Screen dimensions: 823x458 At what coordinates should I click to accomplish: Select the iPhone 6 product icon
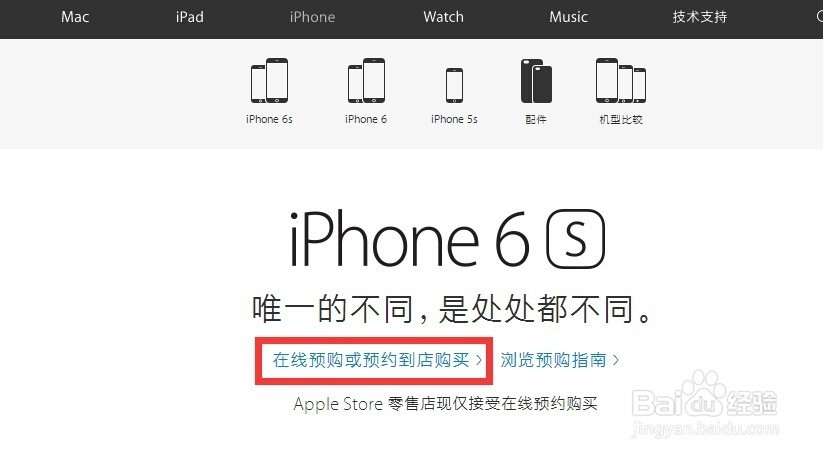[x=366, y=80]
